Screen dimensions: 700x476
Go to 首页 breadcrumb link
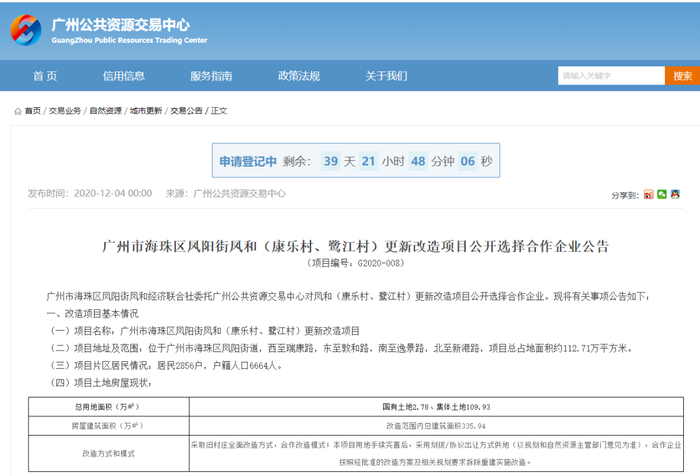point(33,111)
